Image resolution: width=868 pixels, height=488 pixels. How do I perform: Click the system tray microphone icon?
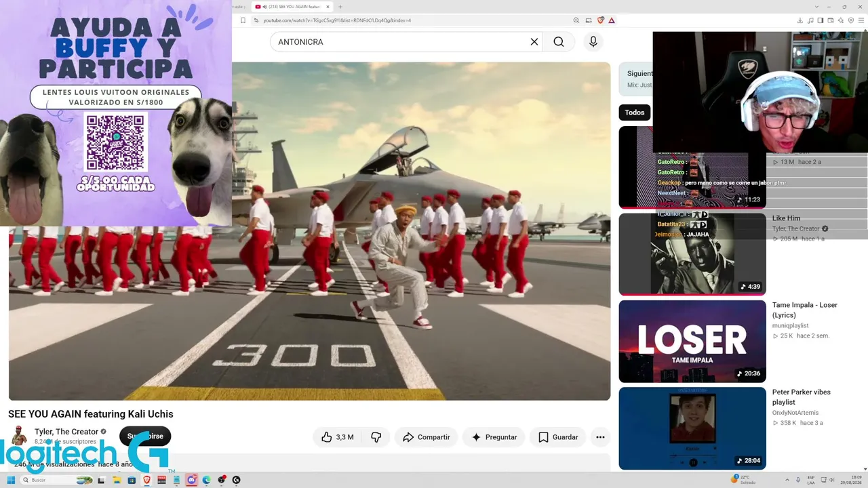point(798,480)
